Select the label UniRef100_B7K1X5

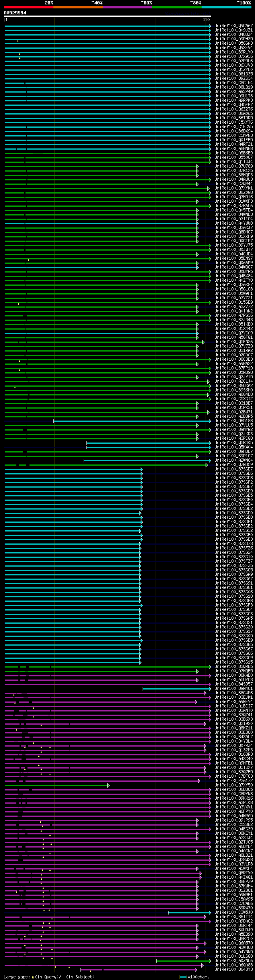(233, 170)
